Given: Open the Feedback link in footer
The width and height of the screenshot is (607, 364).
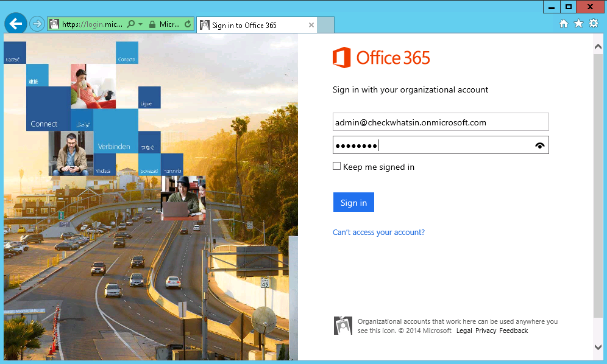Looking at the screenshot, I should click(513, 331).
